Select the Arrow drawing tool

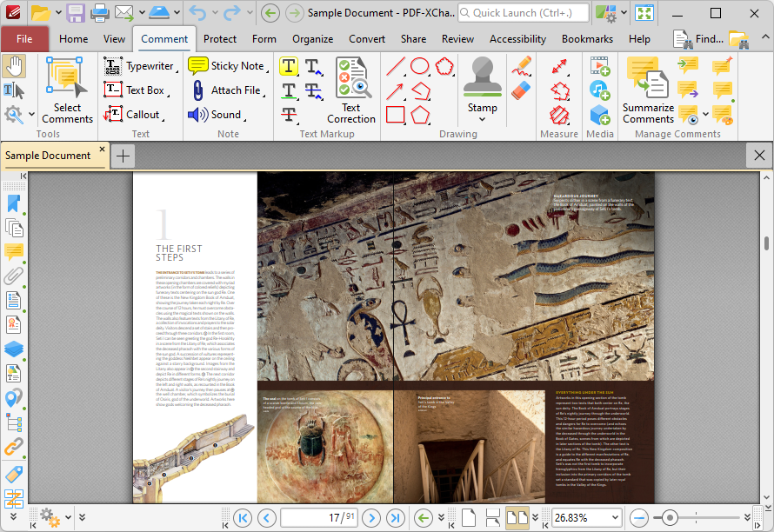pos(396,90)
